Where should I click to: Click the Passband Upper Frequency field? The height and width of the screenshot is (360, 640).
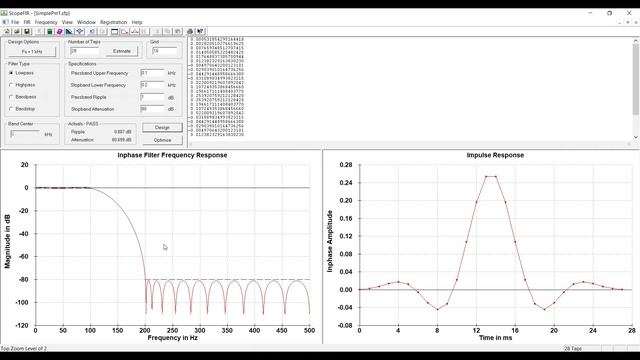click(152, 73)
